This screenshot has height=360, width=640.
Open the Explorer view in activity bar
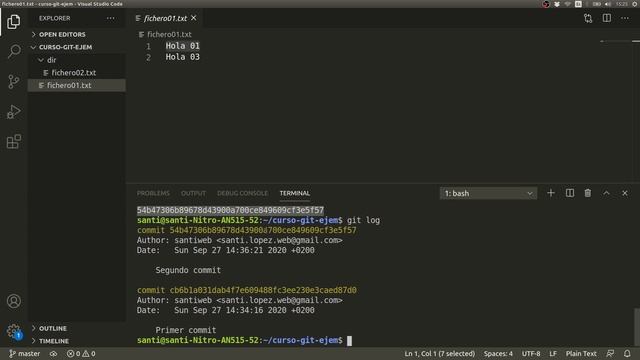(x=13, y=22)
